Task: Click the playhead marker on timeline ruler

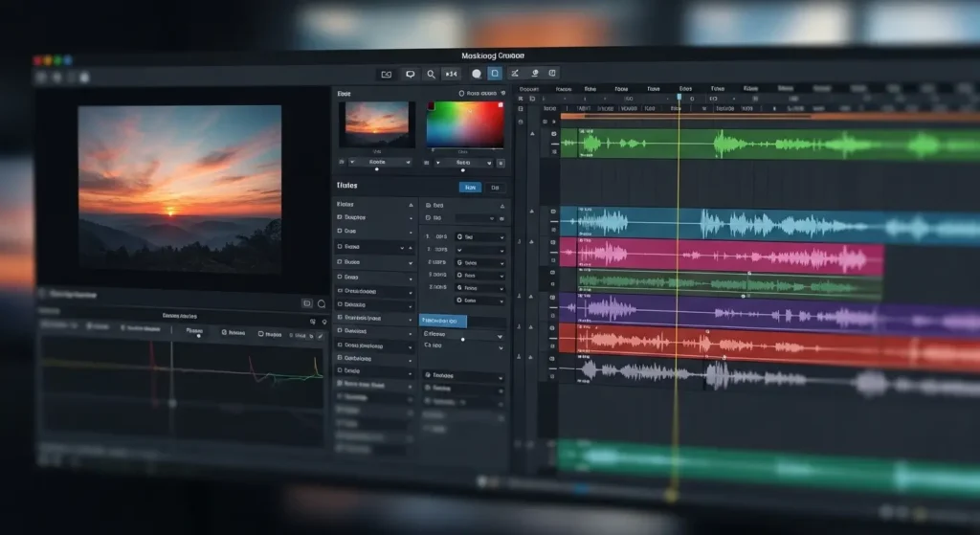Action: click(679, 97)
